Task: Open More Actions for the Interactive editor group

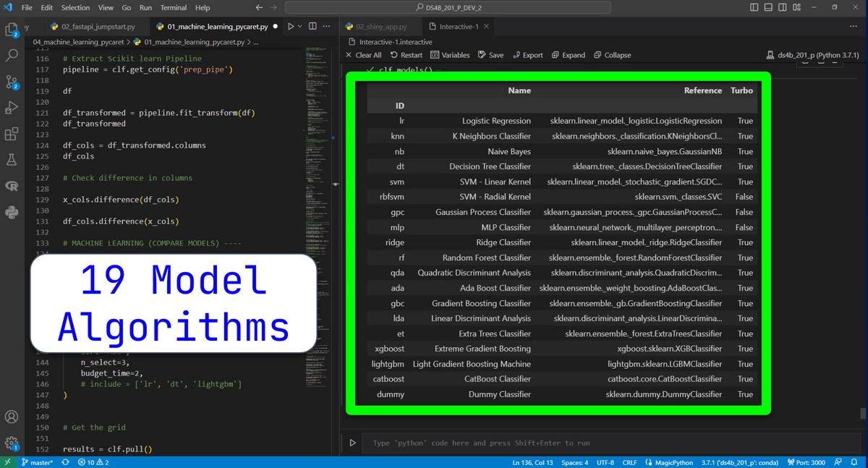Action: (855, 27)
